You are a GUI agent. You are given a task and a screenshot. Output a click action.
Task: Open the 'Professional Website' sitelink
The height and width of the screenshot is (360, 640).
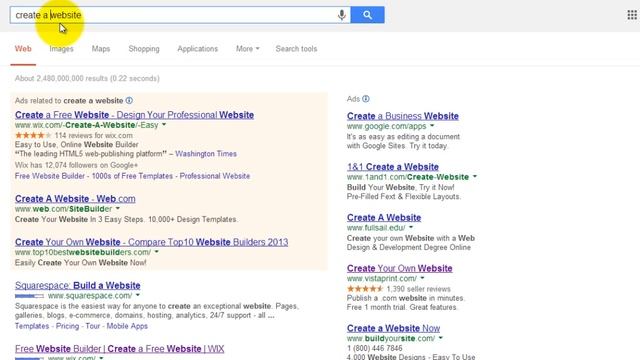(215, 176)
